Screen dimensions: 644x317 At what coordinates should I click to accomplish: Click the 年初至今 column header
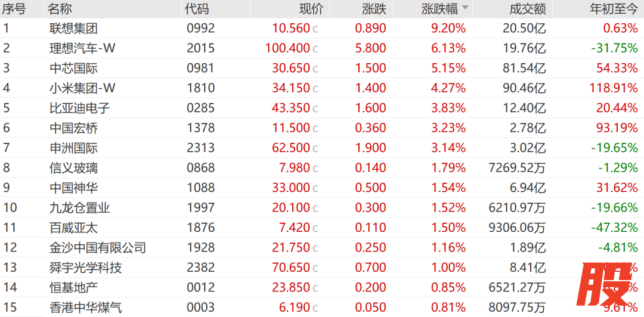click(x=613, y=8)
